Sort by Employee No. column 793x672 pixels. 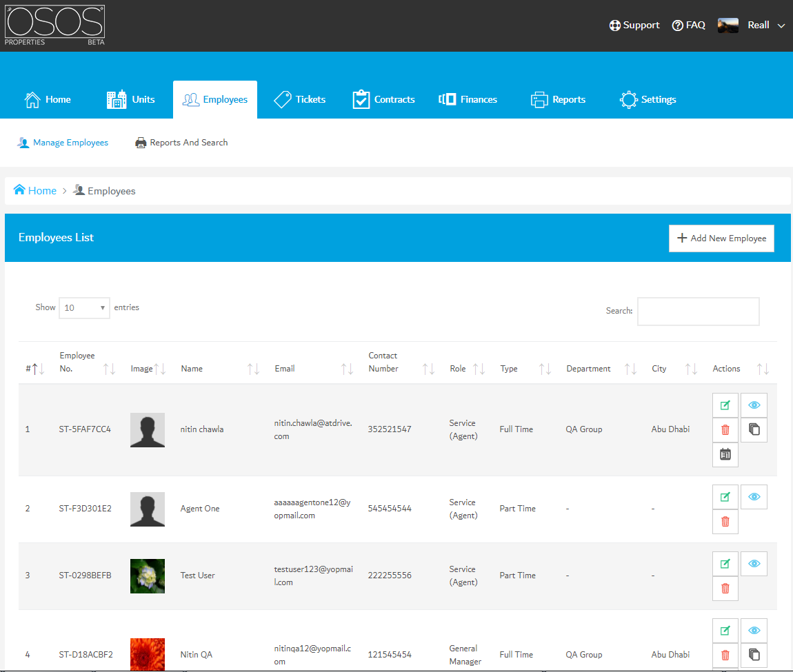pyautogui.click(x=87, y=363)
